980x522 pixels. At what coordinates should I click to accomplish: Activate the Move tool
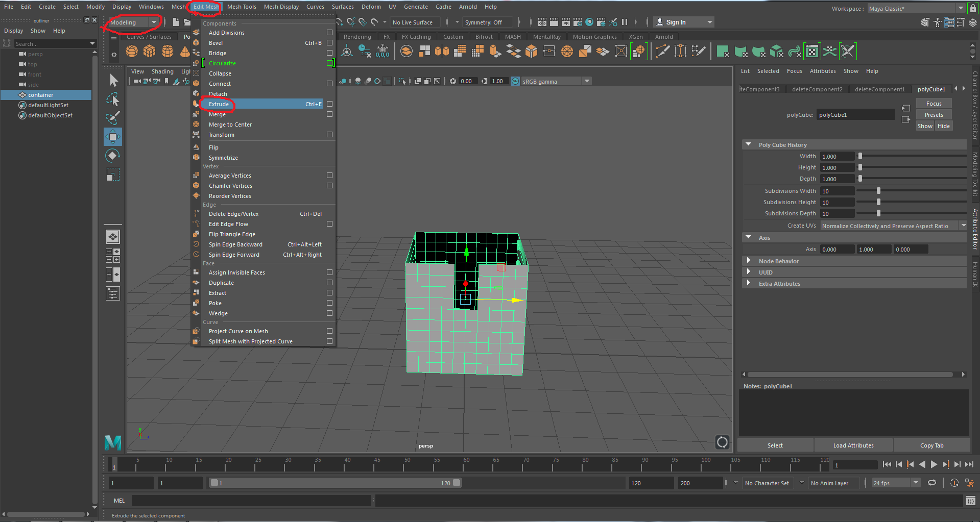click(113, 136)
